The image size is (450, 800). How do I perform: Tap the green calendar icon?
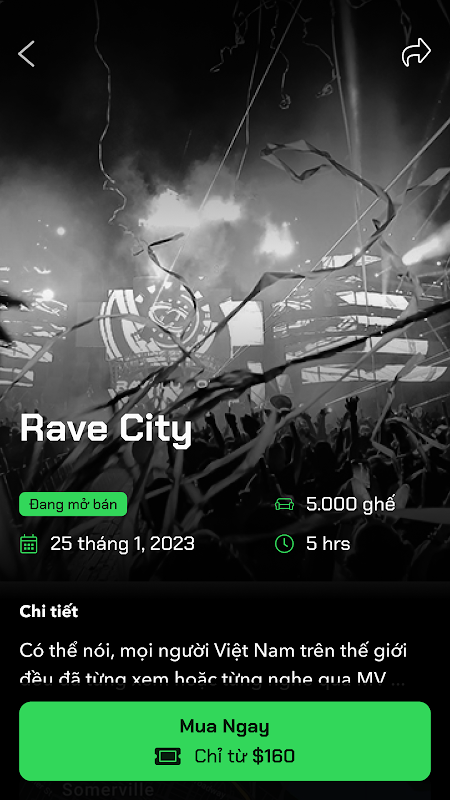point(29,544)
